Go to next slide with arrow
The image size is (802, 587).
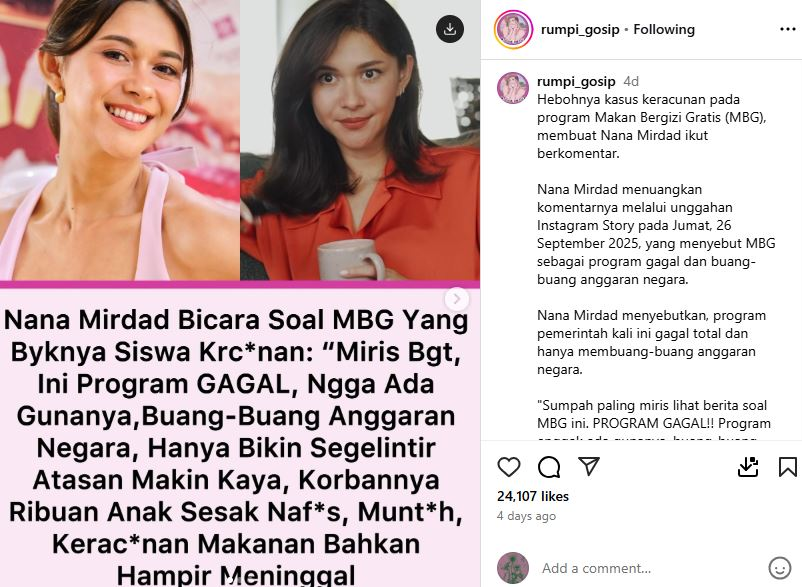457,299
